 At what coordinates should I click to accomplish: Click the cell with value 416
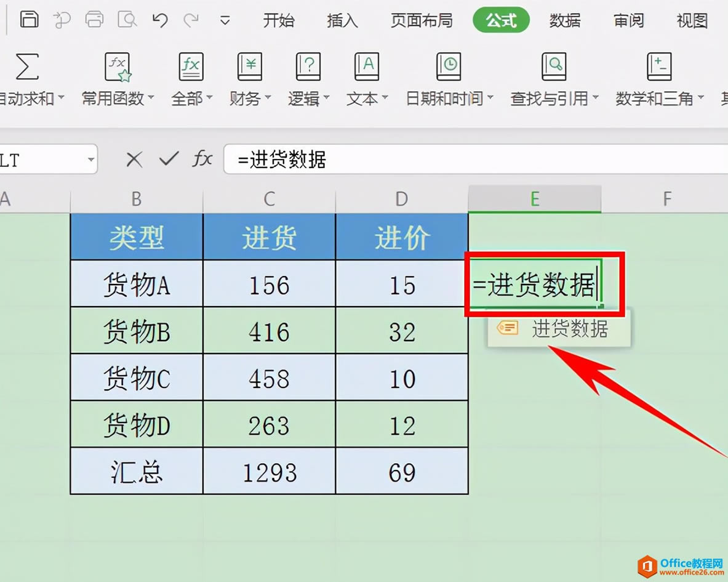(270, 331)
